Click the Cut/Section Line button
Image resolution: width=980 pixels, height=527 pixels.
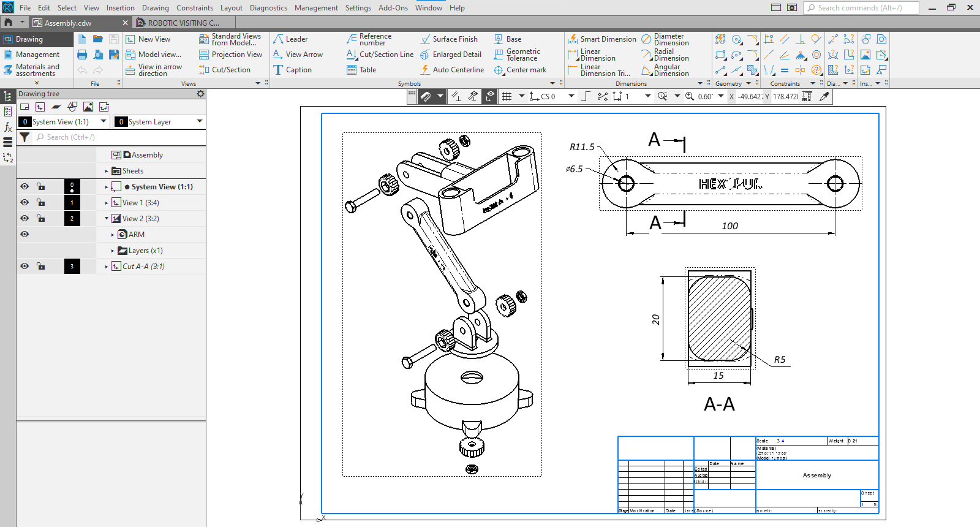coord(380,55)
